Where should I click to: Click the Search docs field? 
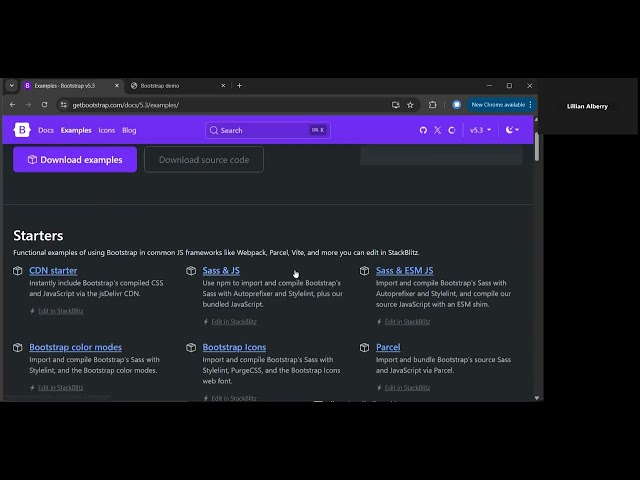tap(268, 130)
